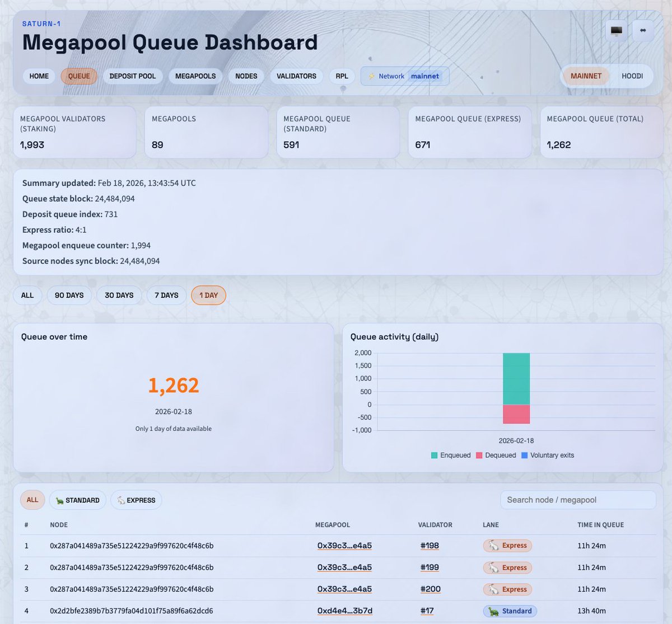The image size is (672, 624).
Task: Select the 1 DAY time range
Action: pos(208,295)
